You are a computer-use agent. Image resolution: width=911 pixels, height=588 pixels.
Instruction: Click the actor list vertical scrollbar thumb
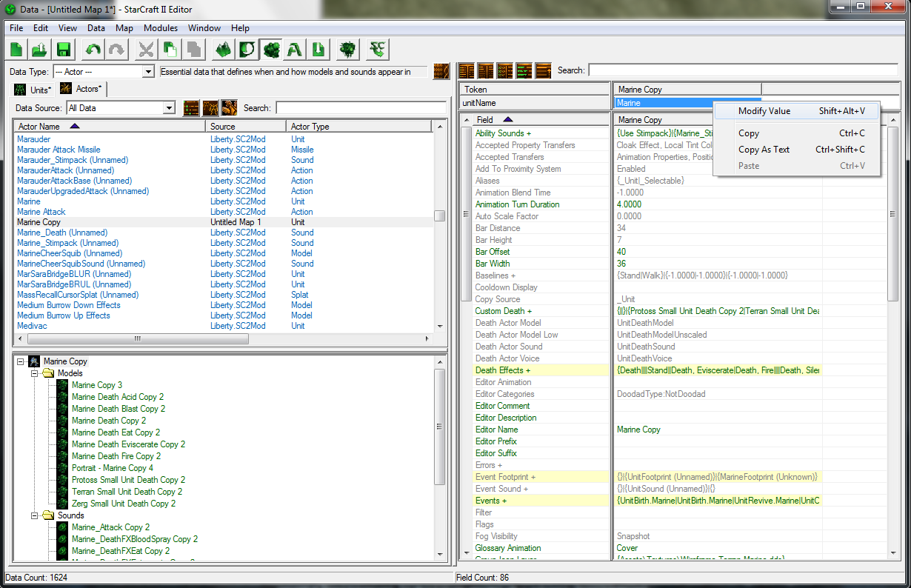click(x=440, y=216)
